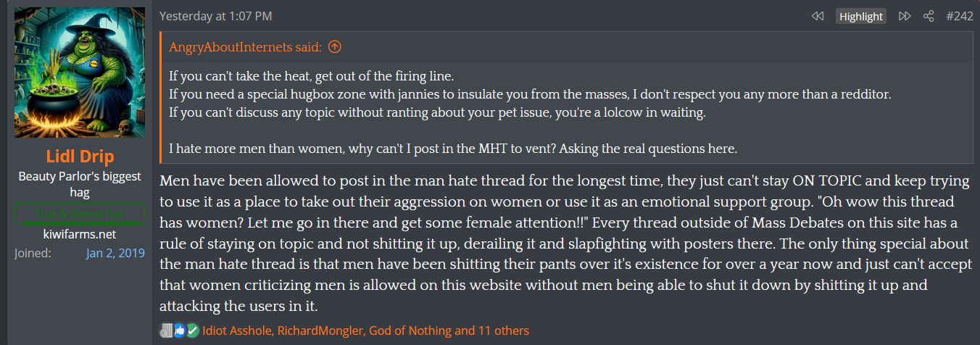
Task: Click the green witch avatar image
Action: pos(80,72)
